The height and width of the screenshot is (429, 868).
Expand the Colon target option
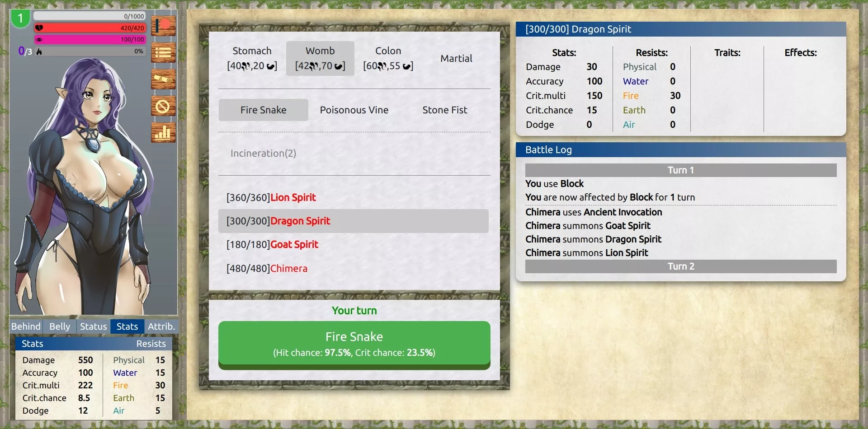pos(388,58)
